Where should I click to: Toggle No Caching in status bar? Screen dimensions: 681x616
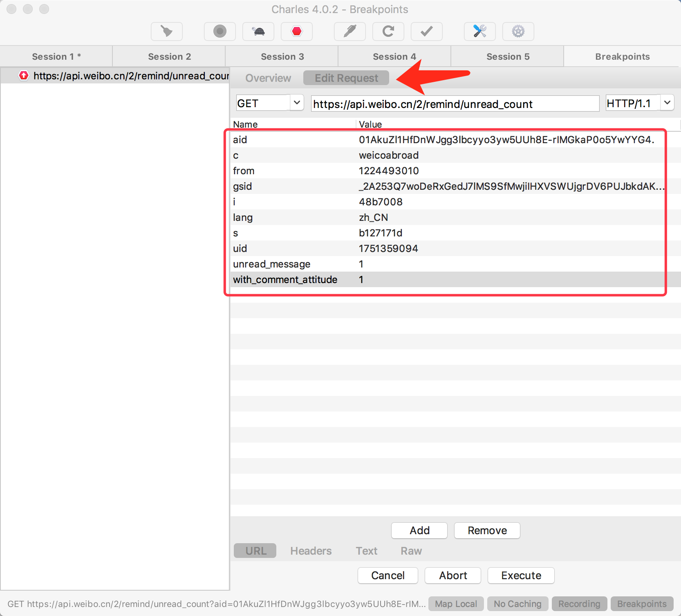point(517,604)
